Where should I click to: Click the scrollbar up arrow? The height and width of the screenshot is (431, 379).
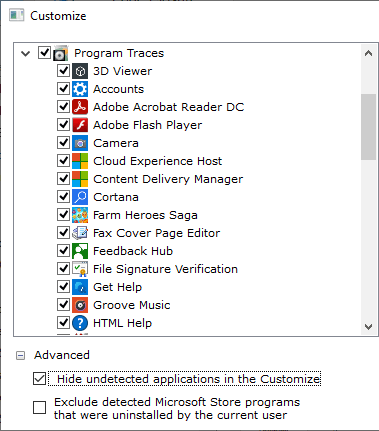point(368,53)
